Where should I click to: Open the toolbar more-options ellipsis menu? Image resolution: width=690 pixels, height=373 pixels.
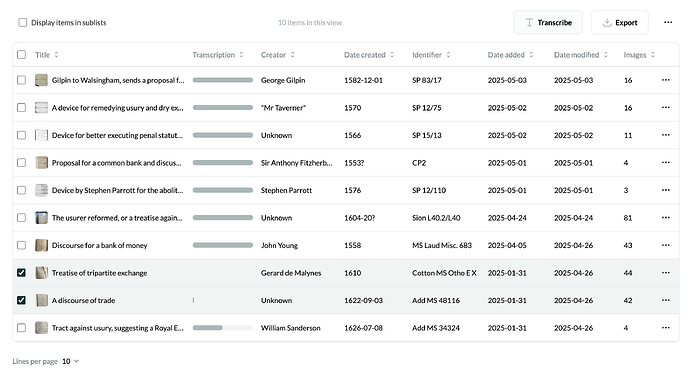pyautogui.click(x=668, y=22)
